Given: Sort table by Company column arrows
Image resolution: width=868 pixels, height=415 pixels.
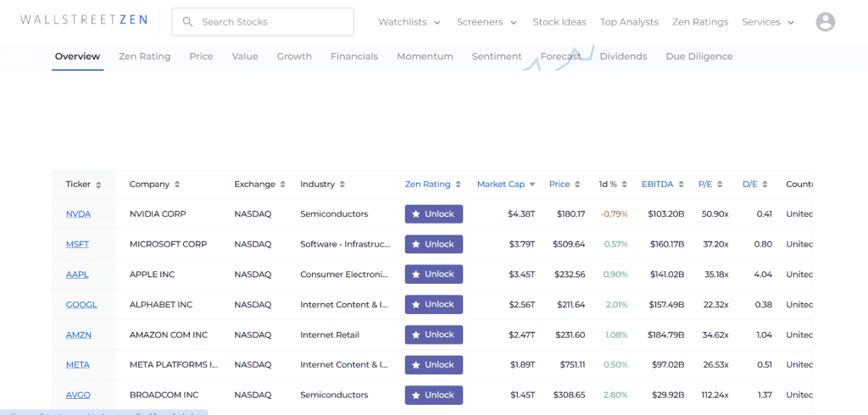Looking at the screenshot, I should coord(177,185).
